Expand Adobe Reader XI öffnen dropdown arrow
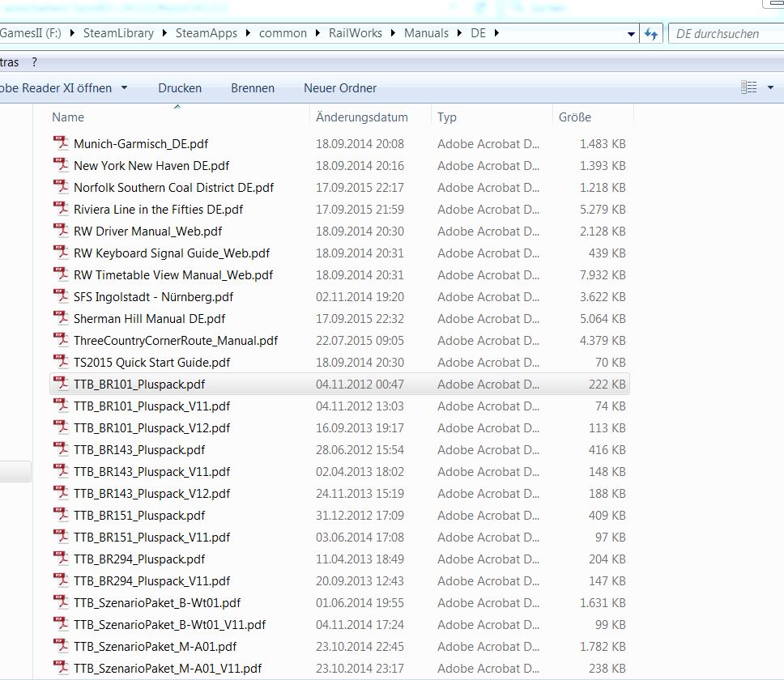The width and height of the screenshot is (784, 680). pos(124,88)
